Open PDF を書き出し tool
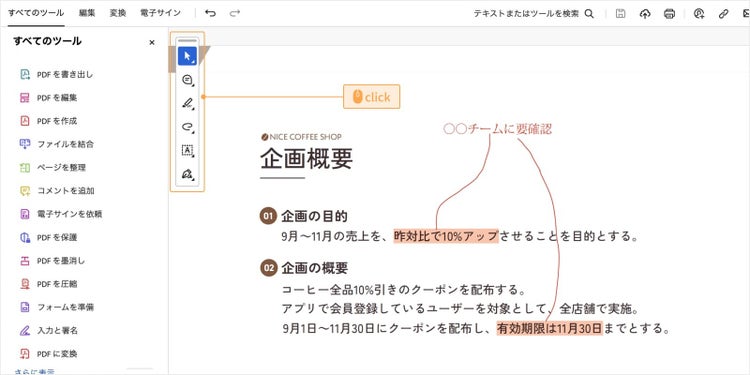Viewport: 750px width, 375px height. click(x=56, y=75)
